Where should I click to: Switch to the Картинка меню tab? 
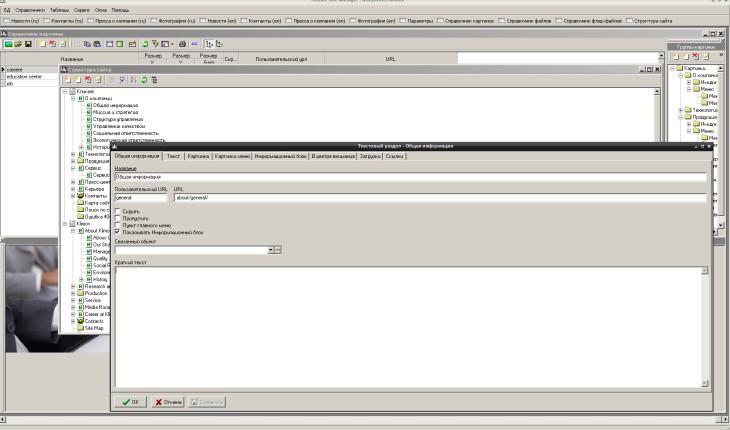tap(232, 156)
